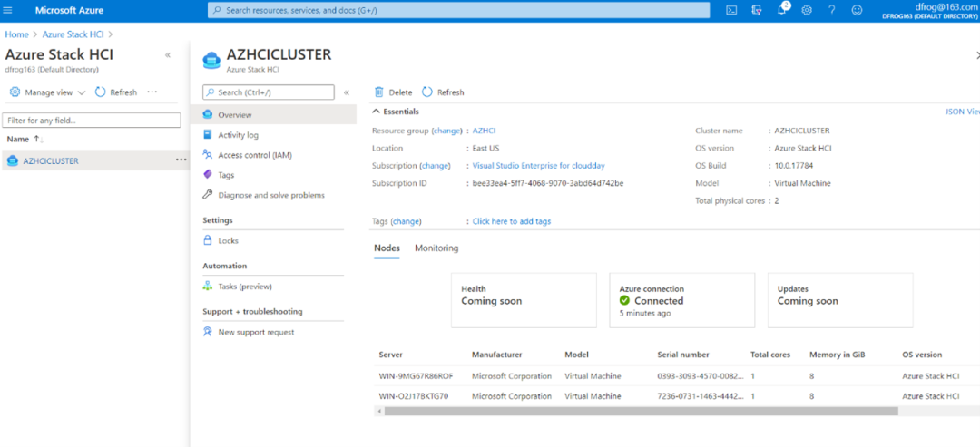Image resolution: width=980 pixels, height=447 pixels.
Task: Click the Serial number column header
Action: 683,355
